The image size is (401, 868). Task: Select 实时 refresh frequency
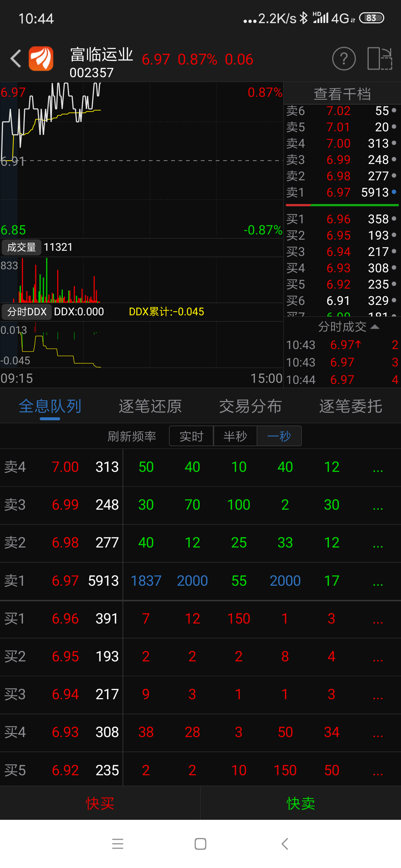coord(191,436)
